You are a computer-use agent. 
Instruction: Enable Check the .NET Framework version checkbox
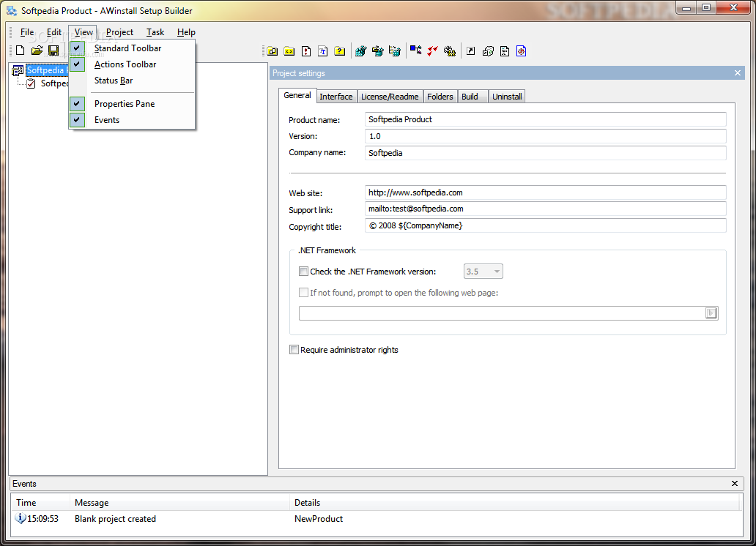303,272
